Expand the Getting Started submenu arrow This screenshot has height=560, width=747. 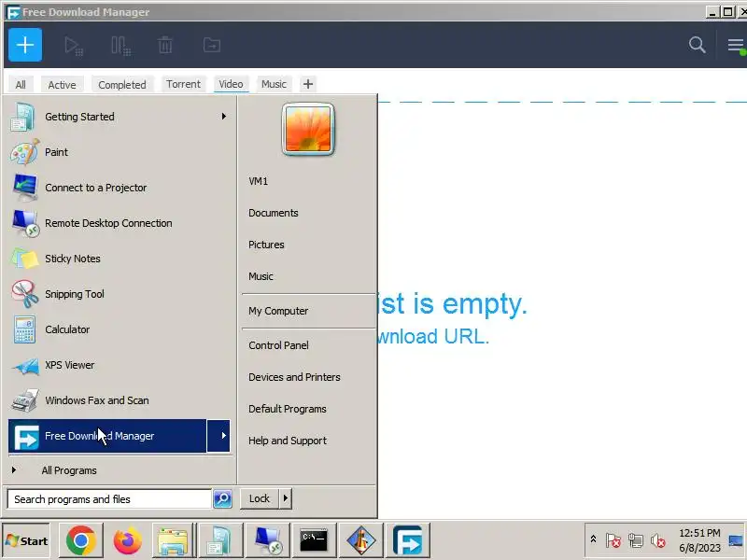[x=223, y=117]
